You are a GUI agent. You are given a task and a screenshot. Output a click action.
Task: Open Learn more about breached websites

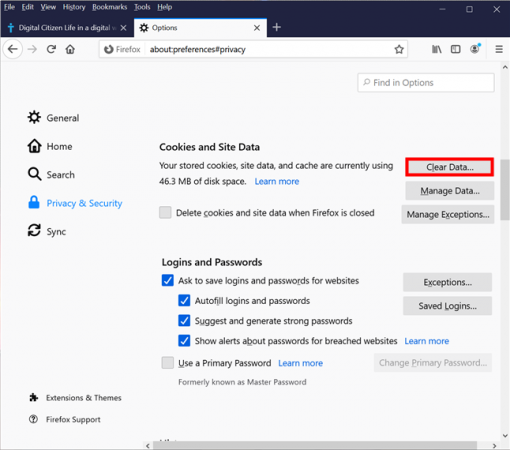pos(427,341)
